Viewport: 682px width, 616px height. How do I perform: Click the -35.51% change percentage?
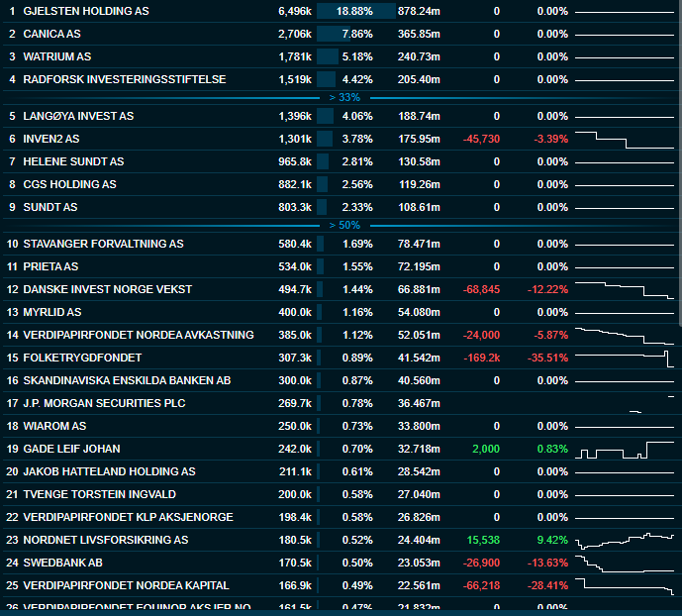coord(547,359)
